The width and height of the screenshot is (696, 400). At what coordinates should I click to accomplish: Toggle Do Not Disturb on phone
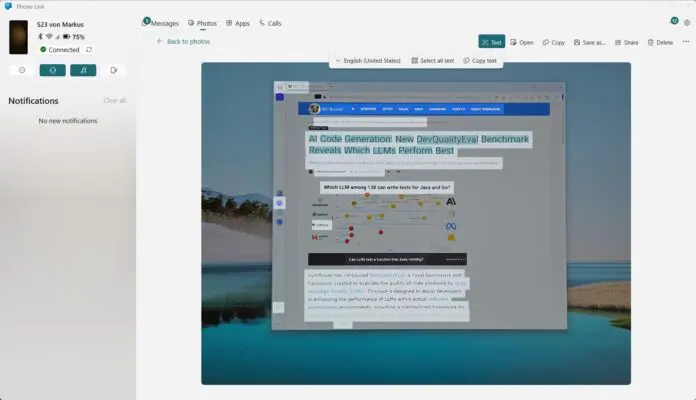(22, 70)
